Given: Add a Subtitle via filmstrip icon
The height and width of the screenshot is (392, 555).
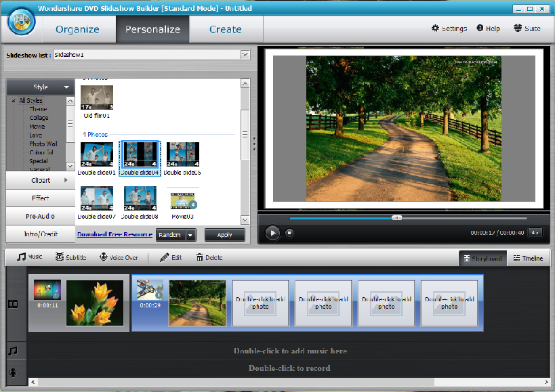Looking at the screenshot, I should (x=60, y=257).
